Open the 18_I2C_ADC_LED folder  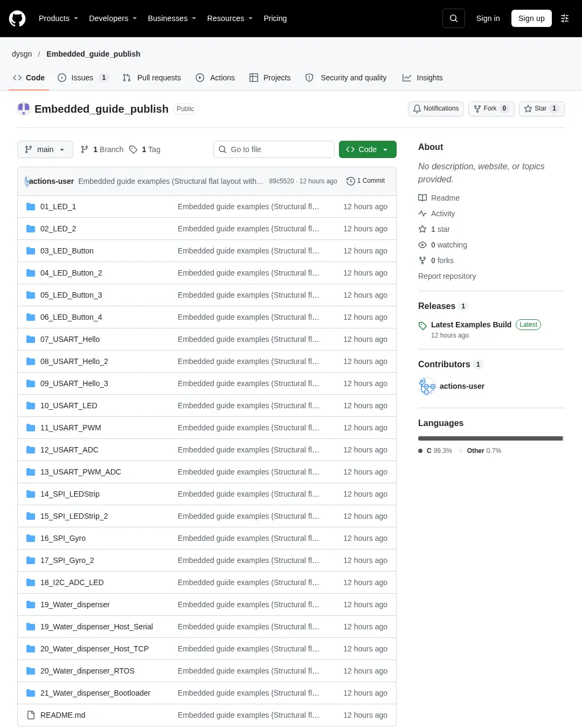point(72,582)
